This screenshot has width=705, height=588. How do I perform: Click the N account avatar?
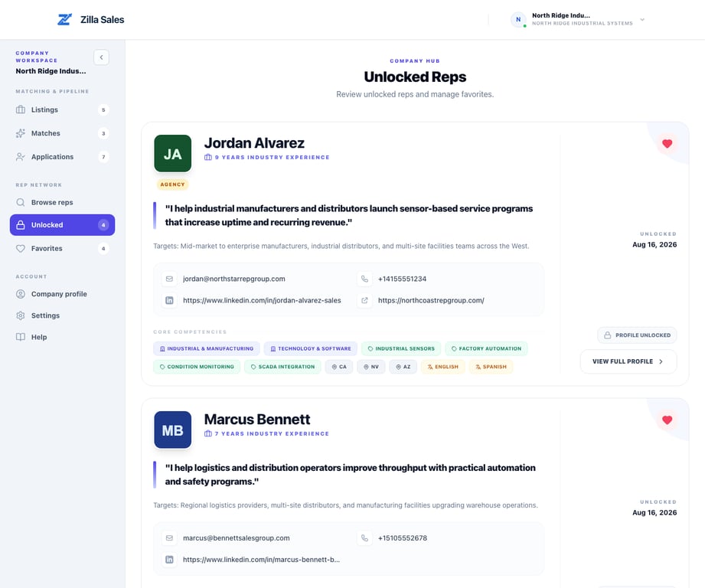pyautogui.click(x=518, y=19)
